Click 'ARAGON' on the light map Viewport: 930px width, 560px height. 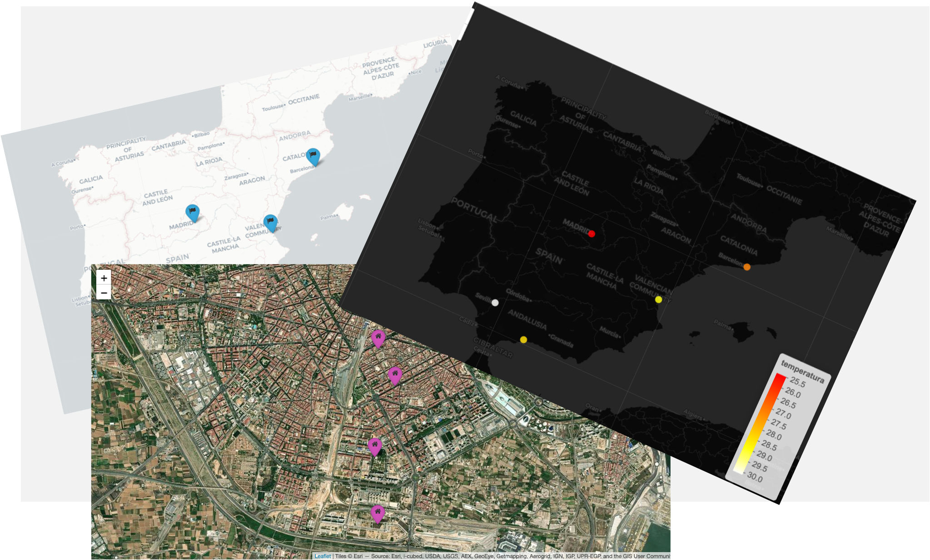click(252, 180)
